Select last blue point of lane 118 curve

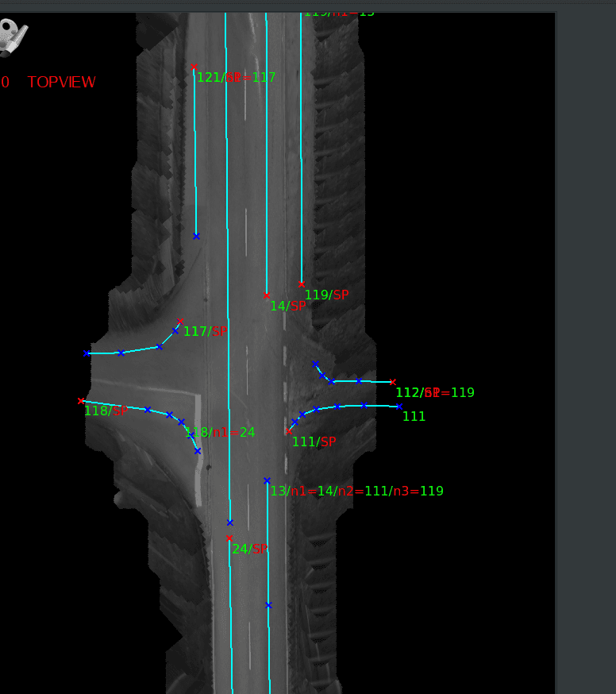pos(198,451)
